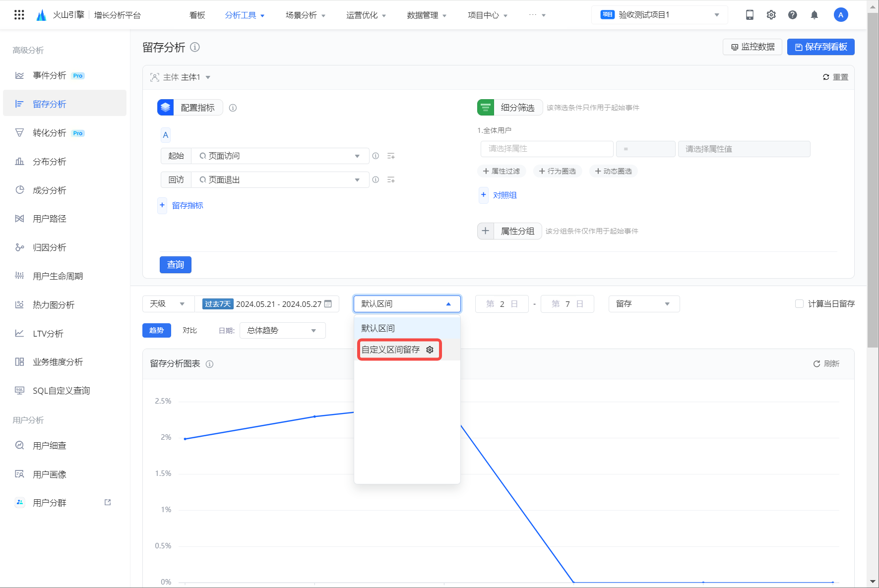Add 属性过滤 condition
Viewport: 879px width, 588px height.
point(502,171)
